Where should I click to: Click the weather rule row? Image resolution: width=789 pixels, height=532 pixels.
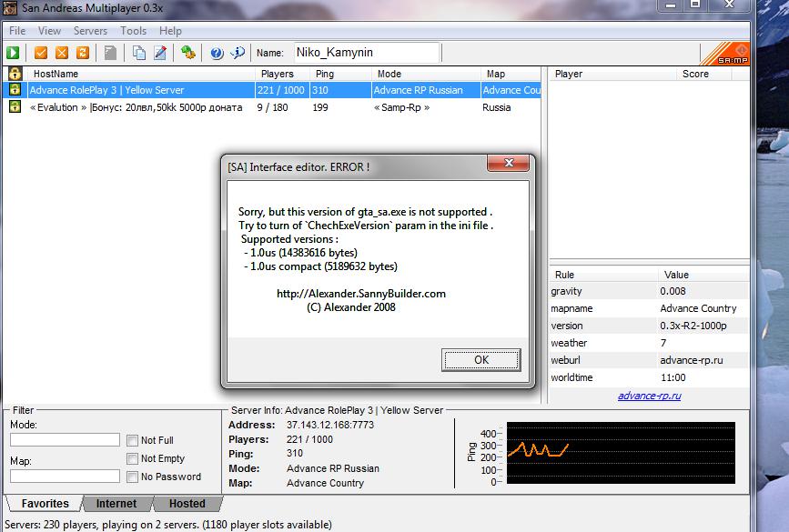click(649, 343)
